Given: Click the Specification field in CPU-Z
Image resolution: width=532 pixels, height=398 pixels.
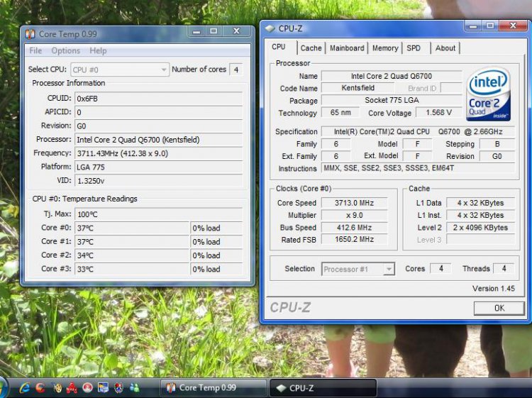Looking at the screenshot, I should 418,132.
